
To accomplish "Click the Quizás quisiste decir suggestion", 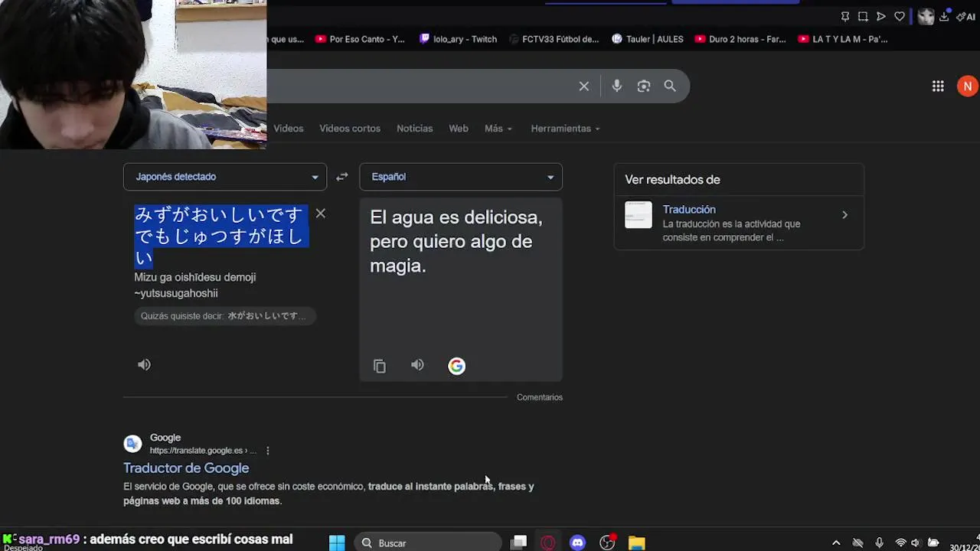I will click(224, 316).
